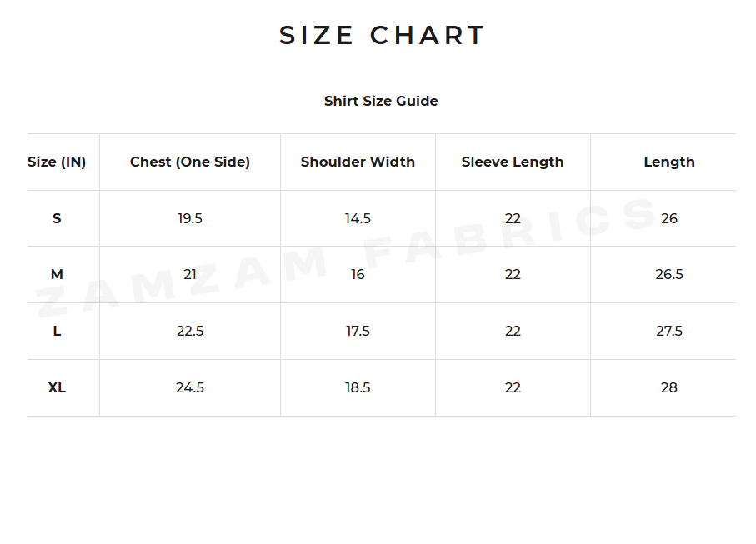
Task: Click length value 28 for size XL
Action: tap(668, 387)
